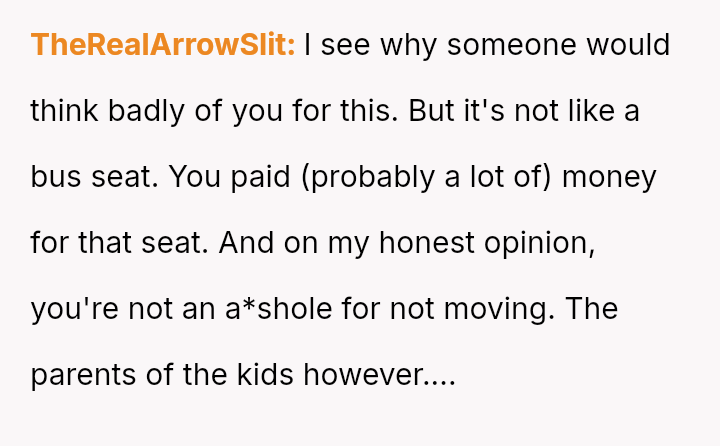This screenshot has width=720, height=446.
Task: Click the parenthetical word "(probably"
Action: coord(369,177)
